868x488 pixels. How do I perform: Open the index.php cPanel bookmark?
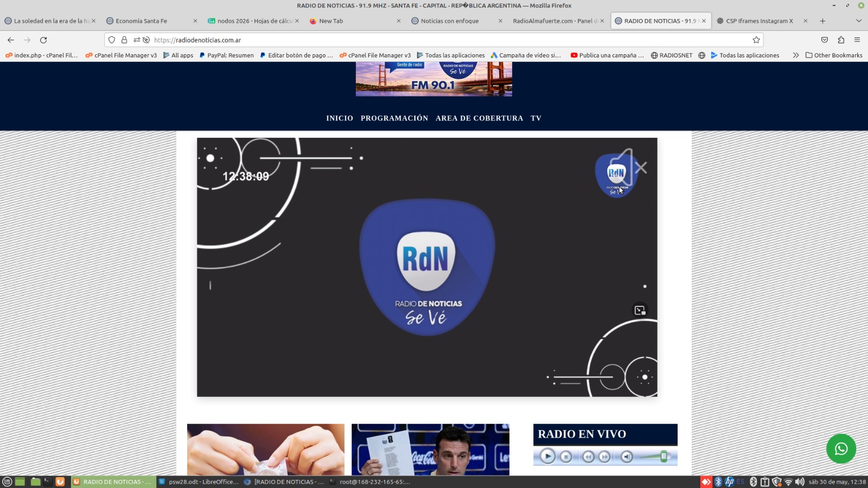click(x=42, y=55)
